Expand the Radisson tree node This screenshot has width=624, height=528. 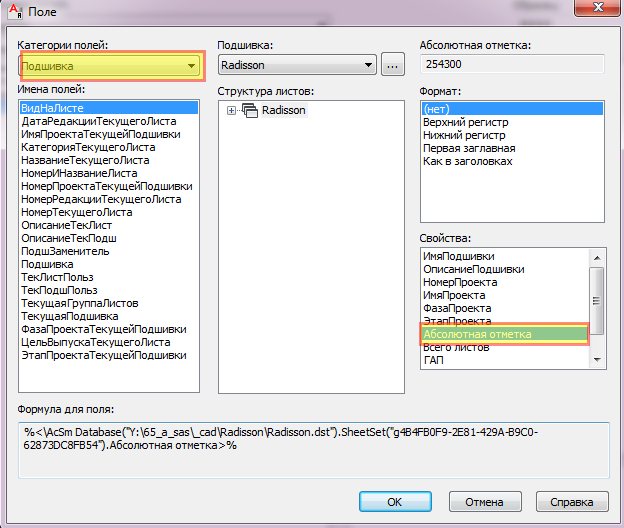click(x=232, y=110)
